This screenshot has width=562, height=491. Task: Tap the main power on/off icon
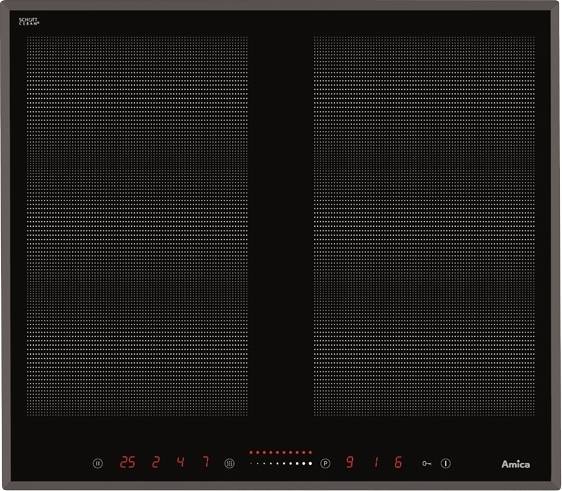point(446,463)
